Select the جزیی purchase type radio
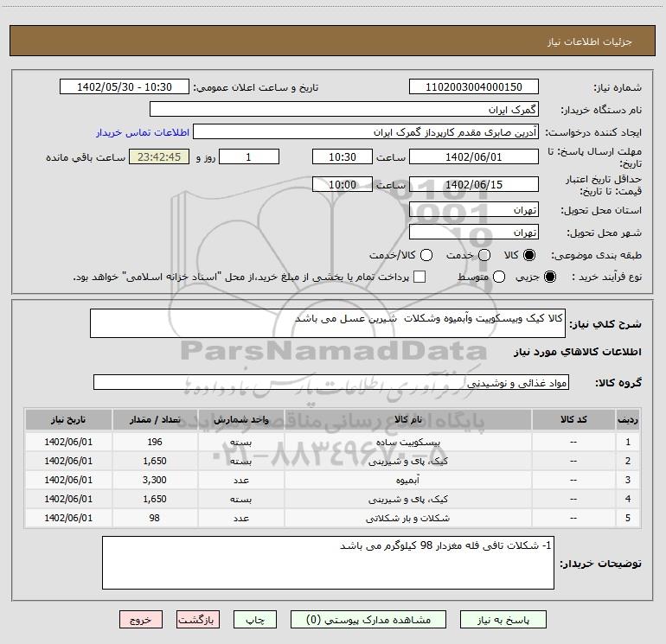Viewport: 666px width, 644px height. pyautogui.click(x=550, y=277)
